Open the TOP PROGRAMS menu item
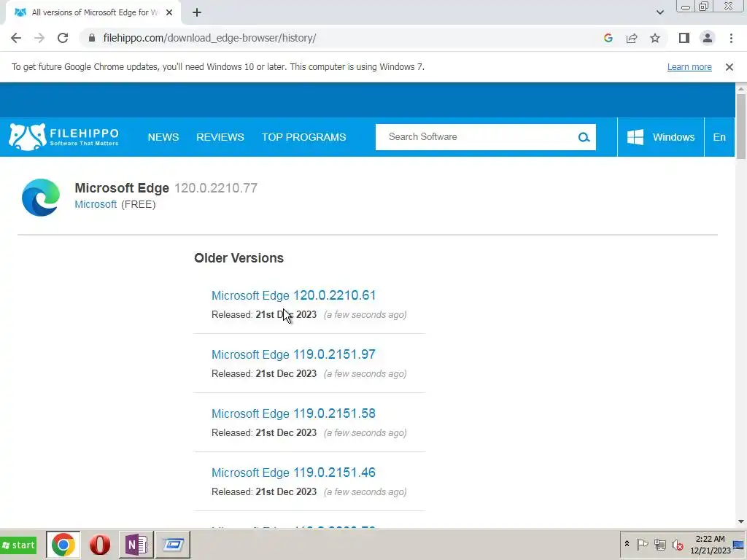 tap(303, 137)
